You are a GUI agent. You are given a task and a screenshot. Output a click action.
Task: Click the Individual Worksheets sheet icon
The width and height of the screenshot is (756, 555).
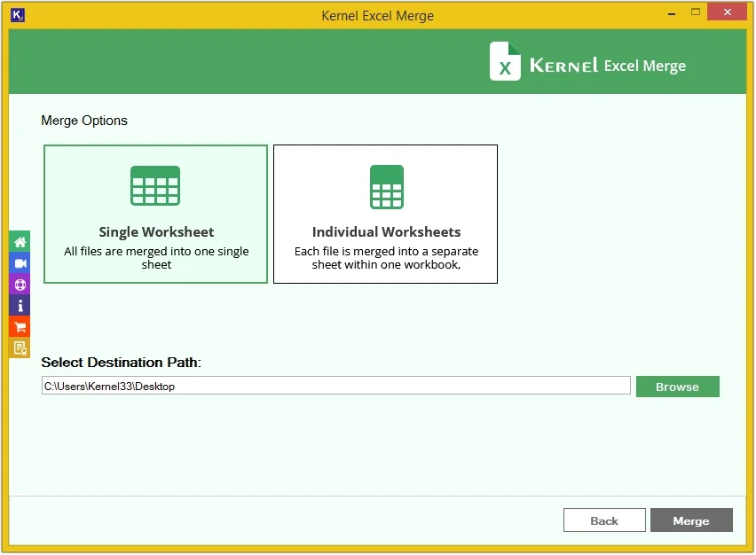point(386,187)
